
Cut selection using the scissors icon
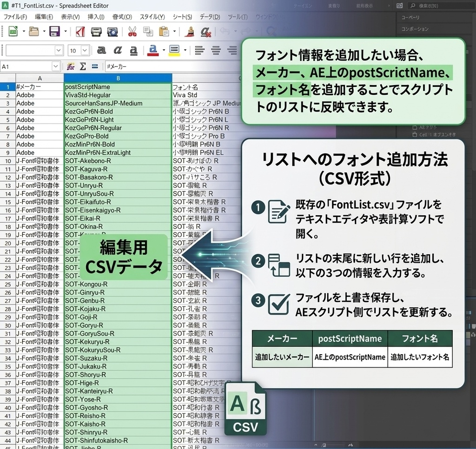click(132, 32)
